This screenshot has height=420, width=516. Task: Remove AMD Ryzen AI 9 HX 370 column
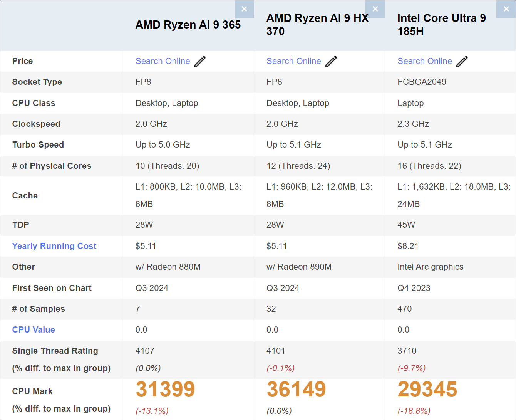[375, 9]
